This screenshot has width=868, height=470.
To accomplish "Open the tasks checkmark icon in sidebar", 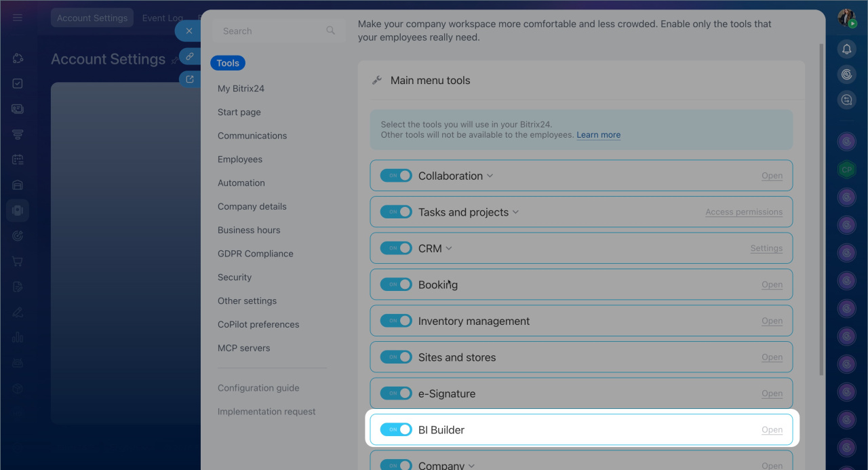I will pos(18,83).
